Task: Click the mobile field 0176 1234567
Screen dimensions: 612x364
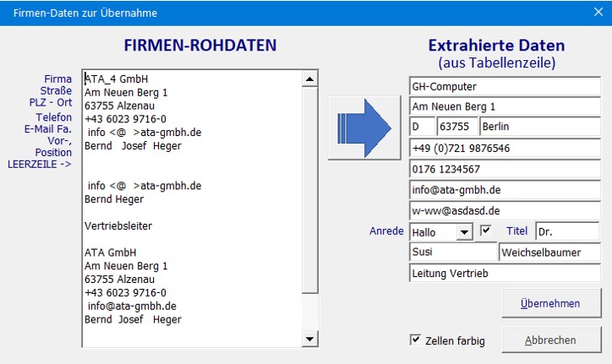Action: click(x=505, y=169)
